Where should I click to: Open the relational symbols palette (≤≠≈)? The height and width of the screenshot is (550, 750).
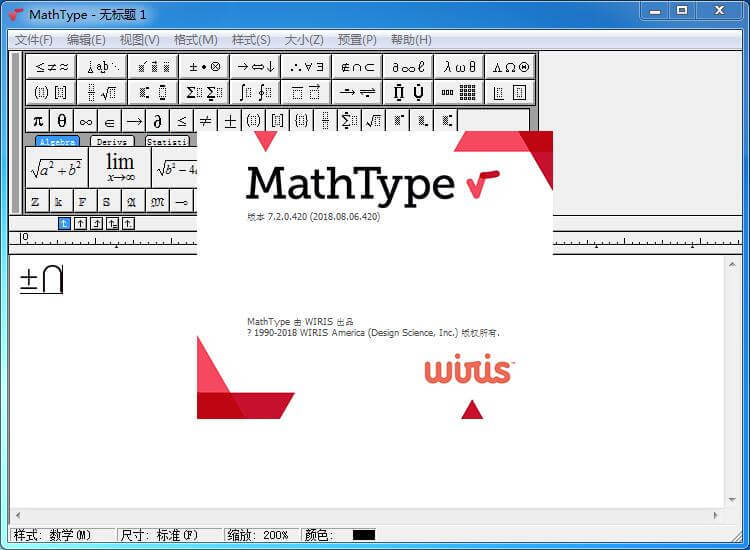click(52, 67)
